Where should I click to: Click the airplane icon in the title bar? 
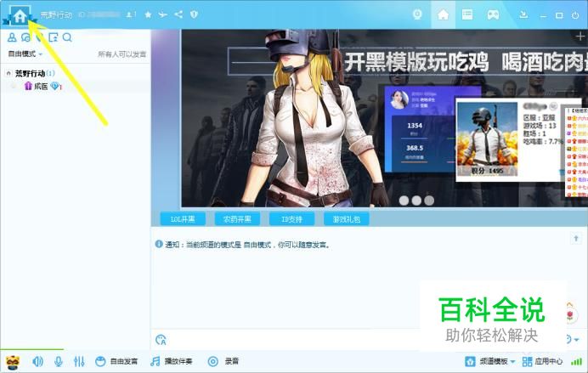[x=163, y=14]
